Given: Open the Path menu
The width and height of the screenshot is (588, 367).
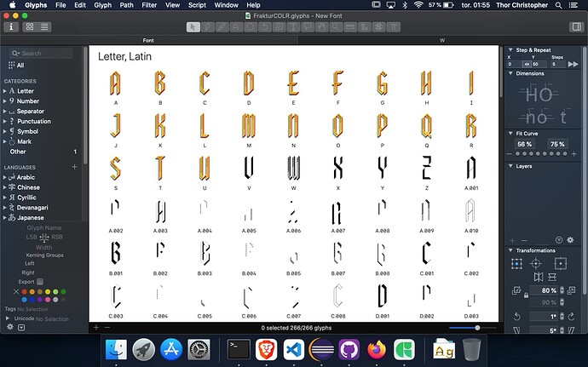Looking at the screenshot, I should point(126,5).
